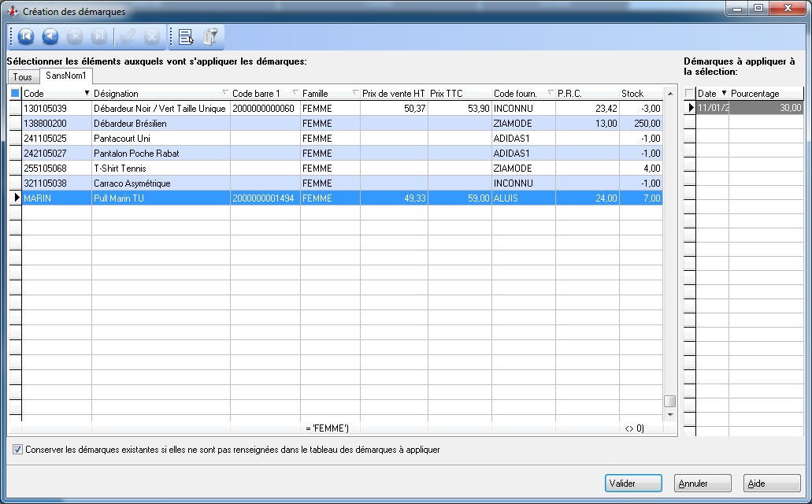Open the Désignation column filter arrow

coord(224,94)
